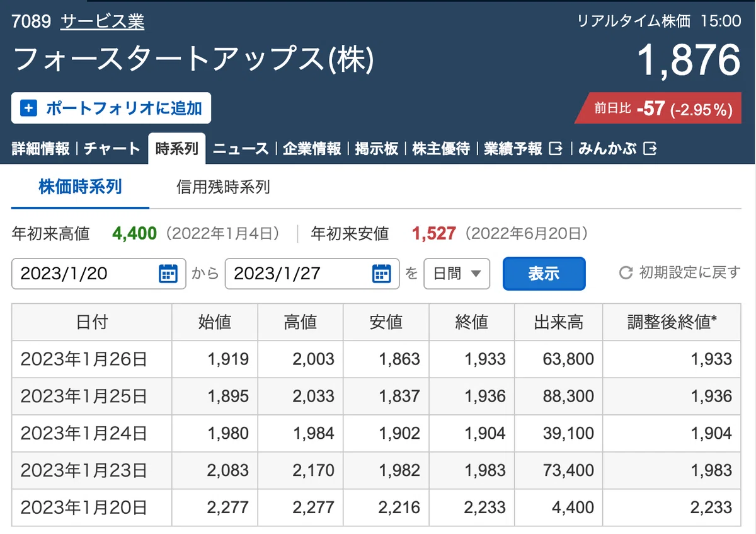The height and width of the screenshot is (534, 756).
Task: Click the volume value 39,100
Action: point(568,434)
